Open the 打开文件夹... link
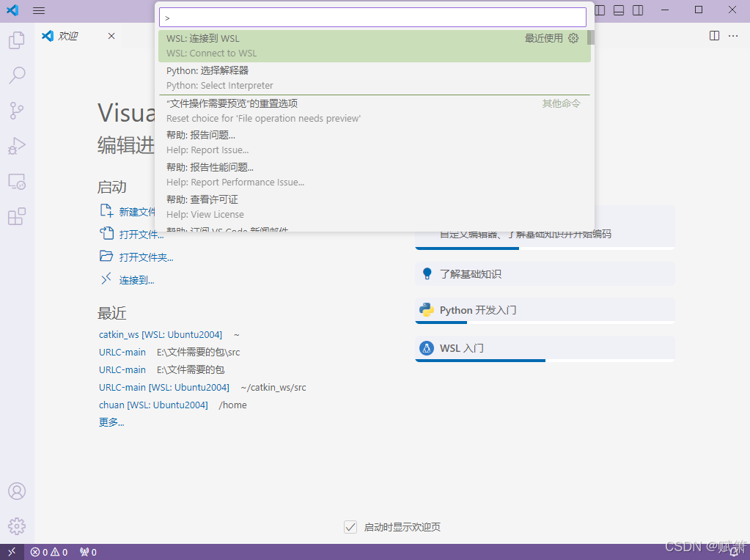This screenshot has height=560, width=750. 147,257
